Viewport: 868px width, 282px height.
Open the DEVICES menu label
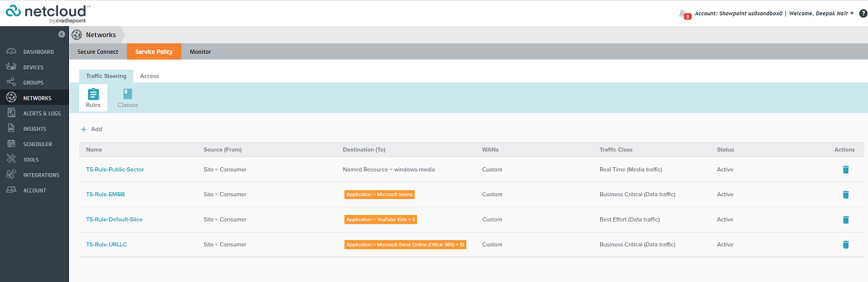(x=33, y=68)
